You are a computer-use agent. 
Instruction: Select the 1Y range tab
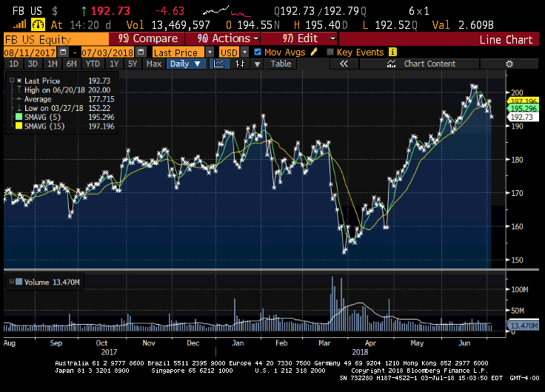pyautogui.click(x=114, y=64)
